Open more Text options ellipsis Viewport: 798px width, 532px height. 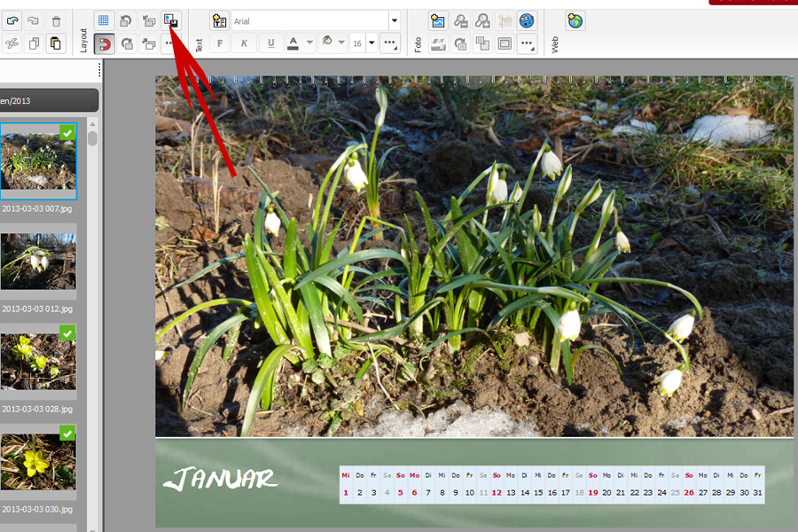tap(390, 43)
